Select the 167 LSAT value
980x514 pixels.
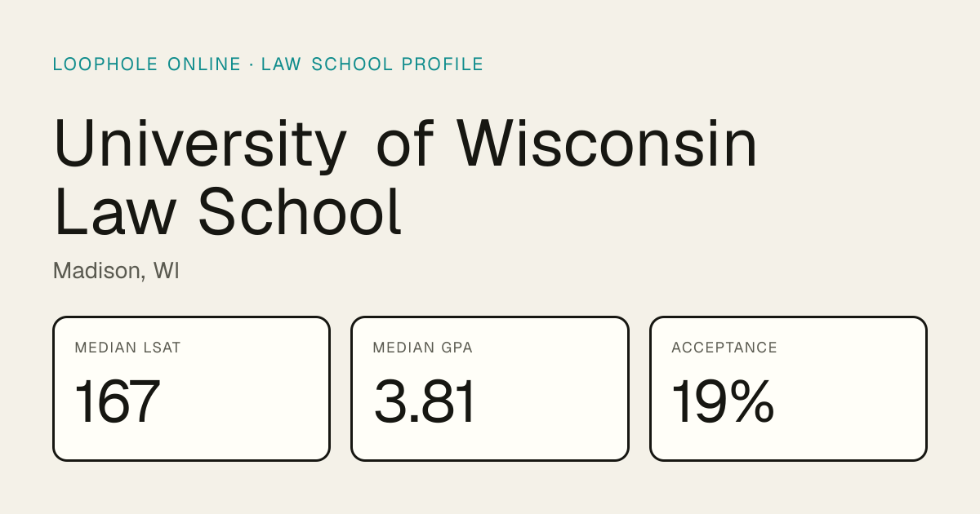(x=118, y=401)
